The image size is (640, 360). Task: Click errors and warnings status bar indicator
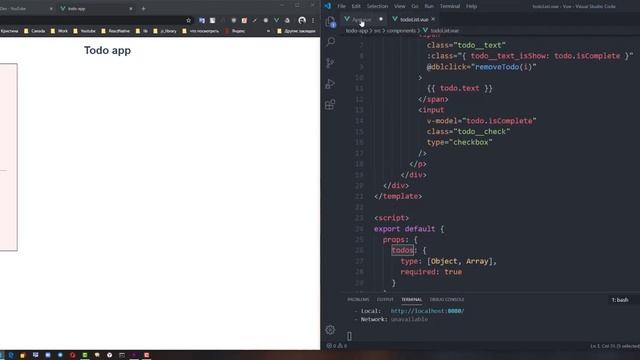[337, 346]
